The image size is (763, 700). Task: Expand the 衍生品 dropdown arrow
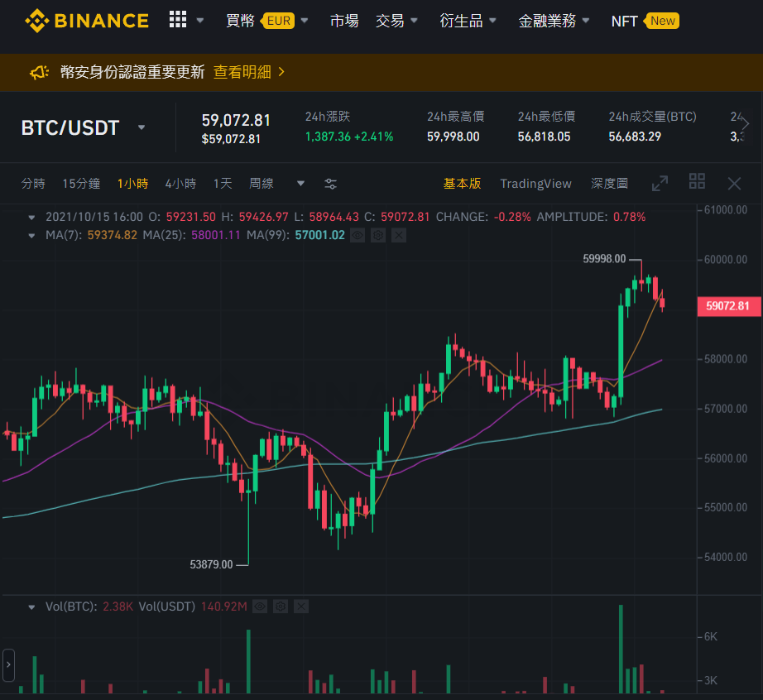click(x=492, y=21)
